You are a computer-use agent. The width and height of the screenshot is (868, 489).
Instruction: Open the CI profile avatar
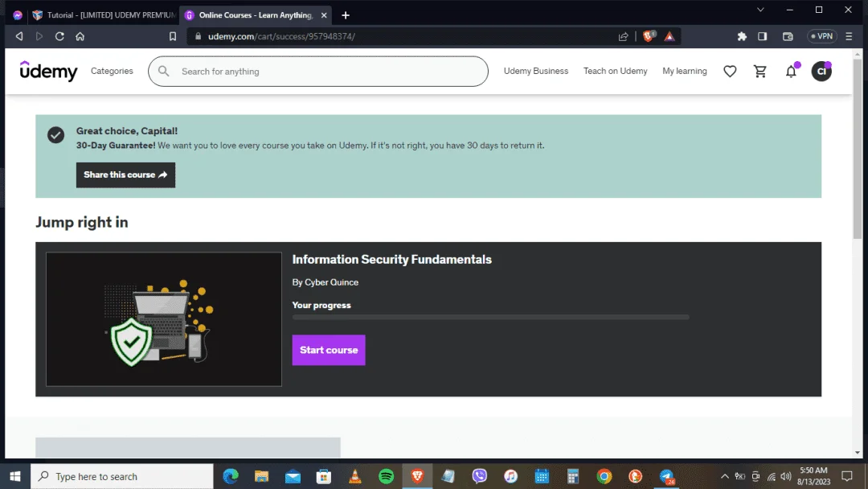point(821,71)
